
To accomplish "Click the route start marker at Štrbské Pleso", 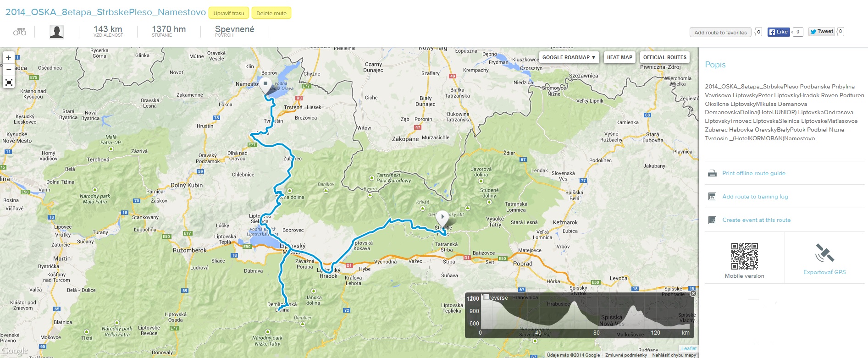I will point(442,219).
